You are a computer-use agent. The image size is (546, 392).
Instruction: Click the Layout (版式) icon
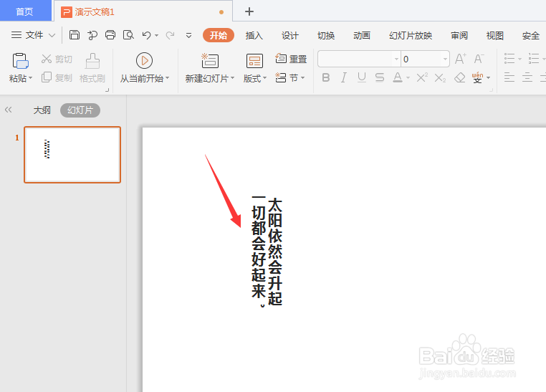[254, 61]
